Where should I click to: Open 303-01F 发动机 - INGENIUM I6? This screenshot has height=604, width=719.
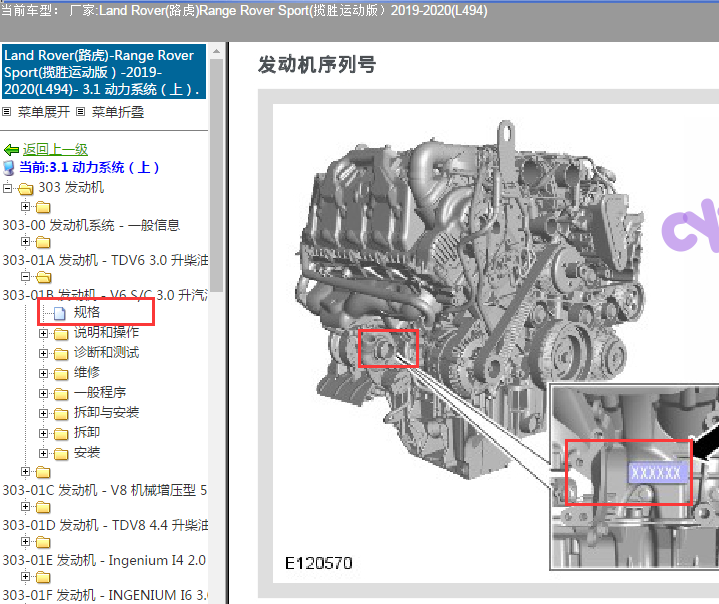(x=105, y=595)
